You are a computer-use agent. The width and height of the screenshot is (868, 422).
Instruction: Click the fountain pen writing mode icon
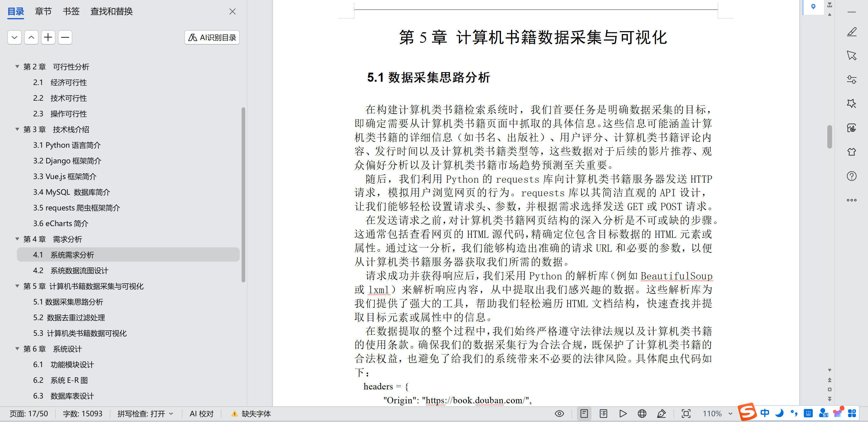pos(661,414)
